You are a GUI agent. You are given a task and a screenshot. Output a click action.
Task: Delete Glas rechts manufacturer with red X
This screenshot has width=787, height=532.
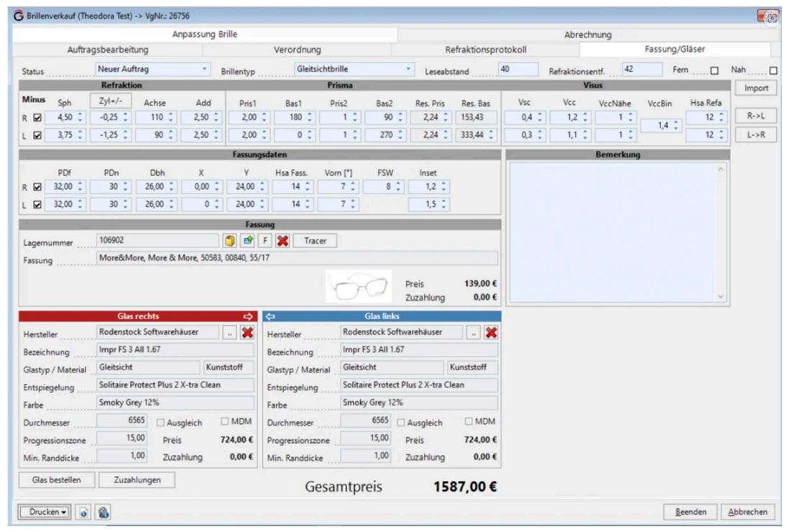(x=247, y=333)
